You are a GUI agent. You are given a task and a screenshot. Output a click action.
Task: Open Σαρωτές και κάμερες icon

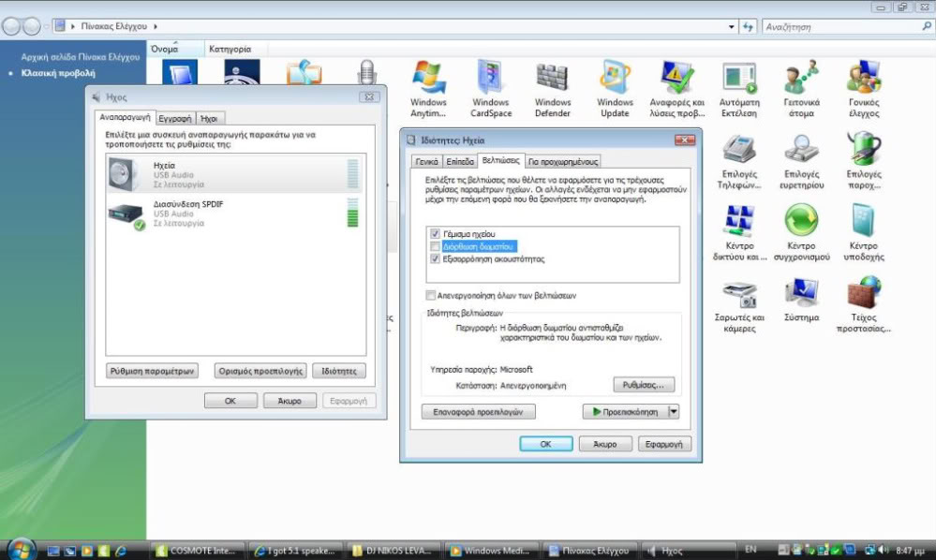pos(740,296)
